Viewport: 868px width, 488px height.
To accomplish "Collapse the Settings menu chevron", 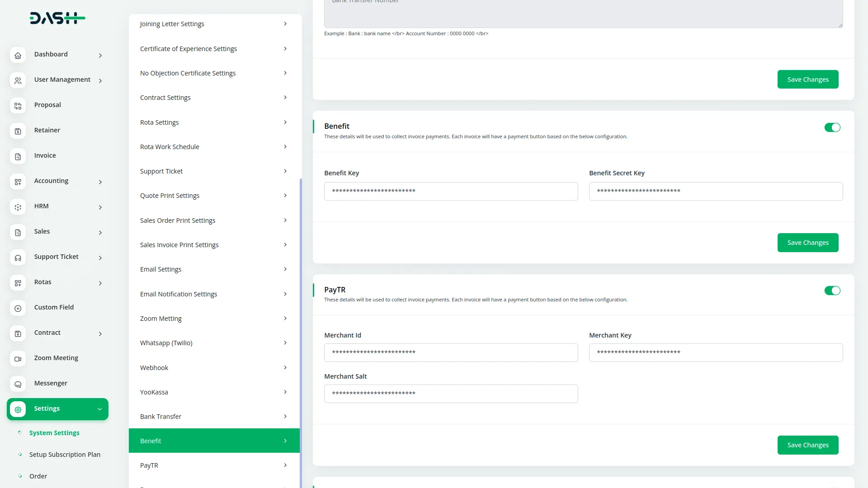I will pyautogui.click(x=99, y=409).
